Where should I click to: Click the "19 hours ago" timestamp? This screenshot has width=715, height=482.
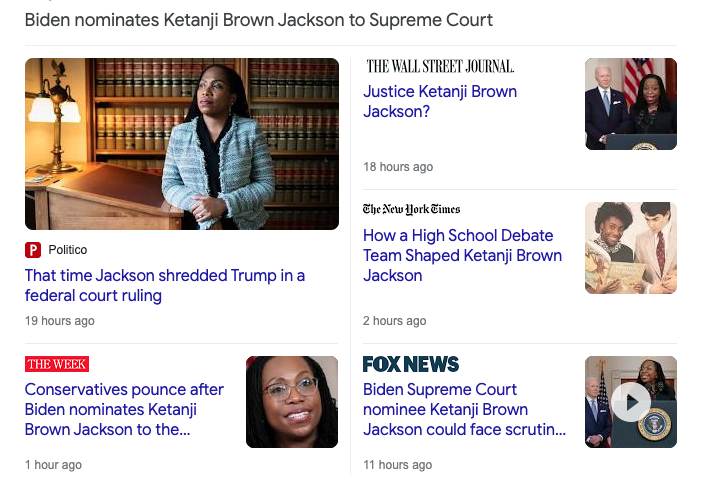(x=60, y=321)
